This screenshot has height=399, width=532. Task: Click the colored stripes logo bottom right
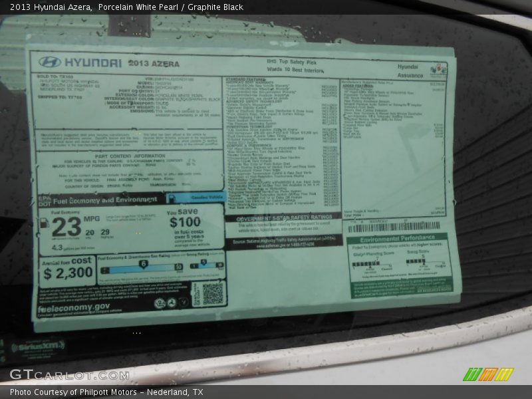488,374
